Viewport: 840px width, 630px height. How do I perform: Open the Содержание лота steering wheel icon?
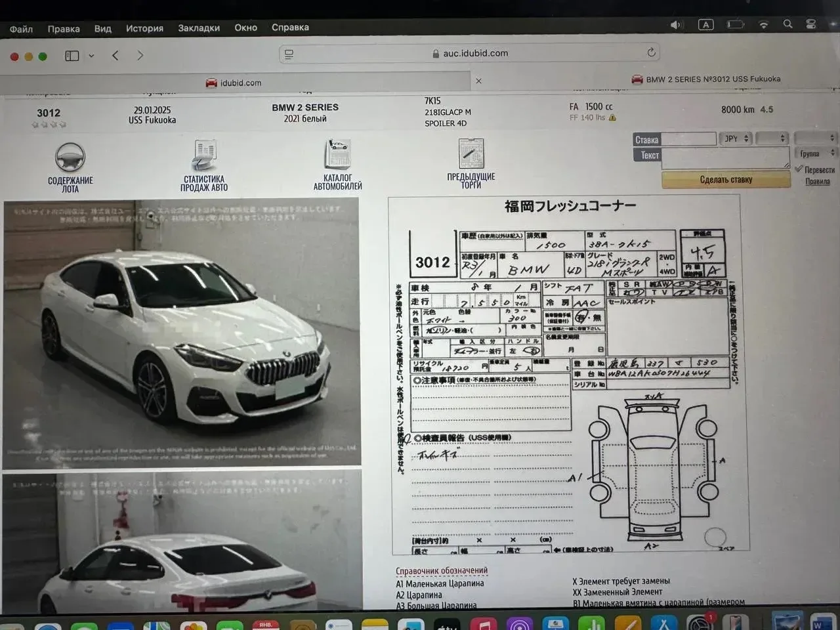[70, 157]
